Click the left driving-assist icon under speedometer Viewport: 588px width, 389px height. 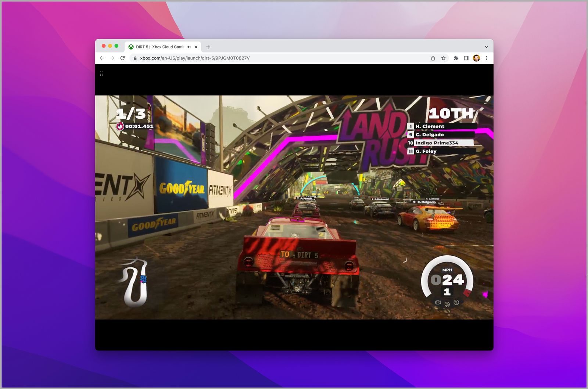(x=438, y=303)
